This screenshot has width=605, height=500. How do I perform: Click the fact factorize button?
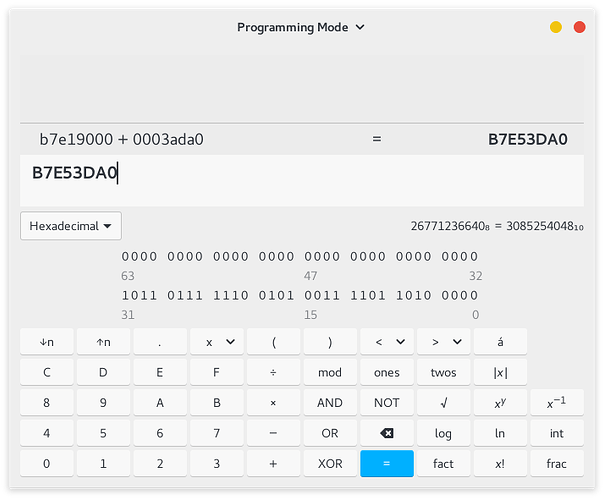pyautogui.click(x=443, y=464)
